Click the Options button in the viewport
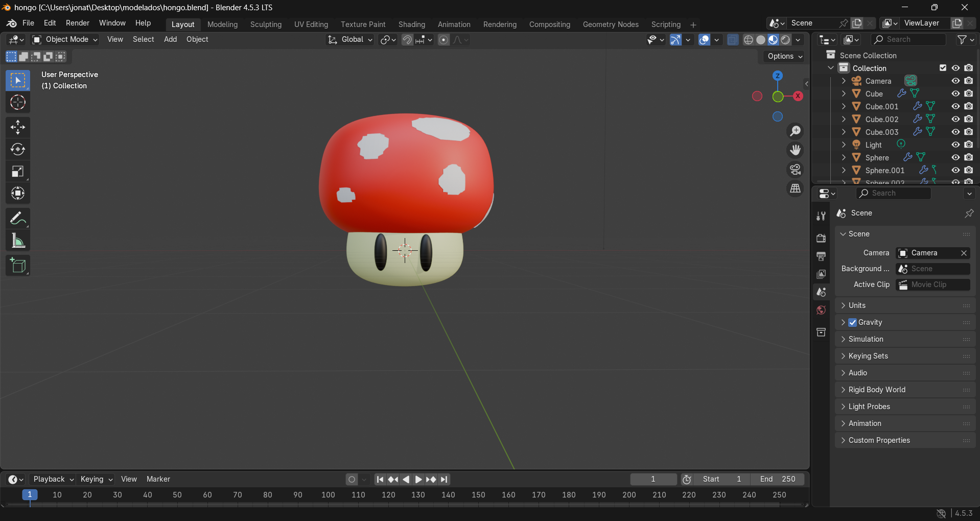The height and width of the screenshot is (521, 980). tap(783, 56)
